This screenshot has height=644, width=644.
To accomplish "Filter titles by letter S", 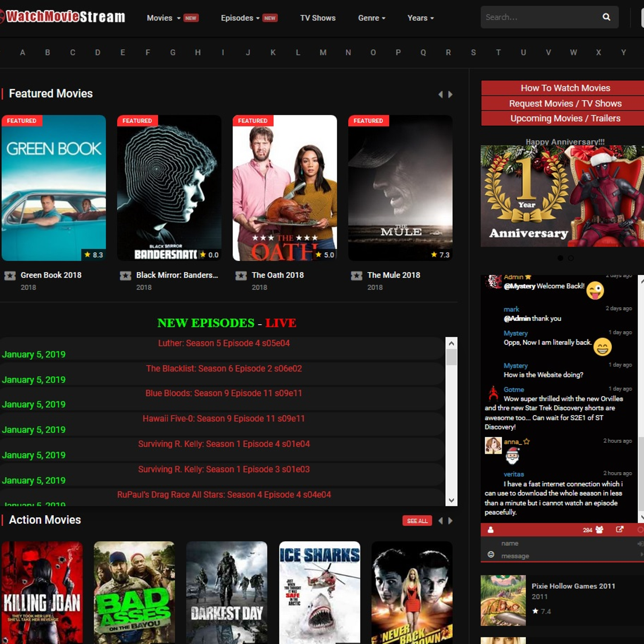I will click(x=473, y=52).
